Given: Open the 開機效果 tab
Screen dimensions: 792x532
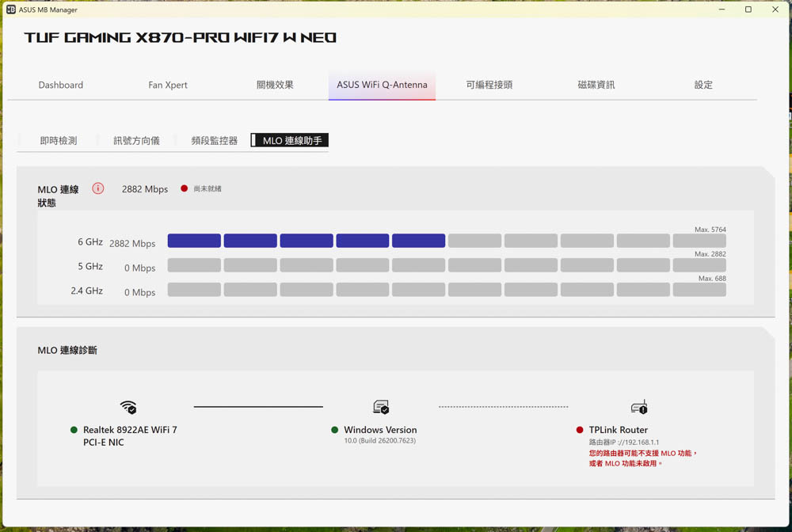Looking at the screenshot, I should 275,85.
